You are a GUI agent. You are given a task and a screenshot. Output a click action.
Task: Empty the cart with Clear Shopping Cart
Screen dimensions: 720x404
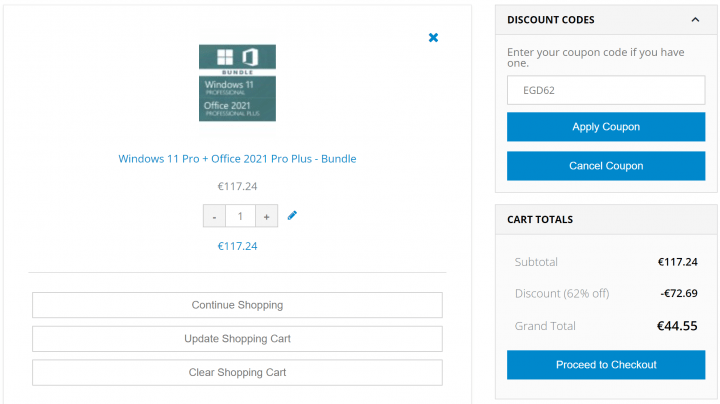(x=237, y=372)
